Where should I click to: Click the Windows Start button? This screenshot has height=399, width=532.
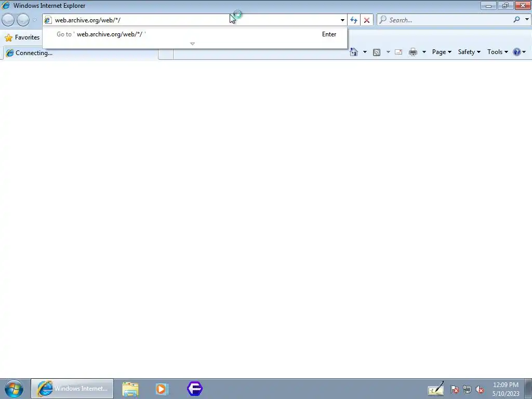14,389
